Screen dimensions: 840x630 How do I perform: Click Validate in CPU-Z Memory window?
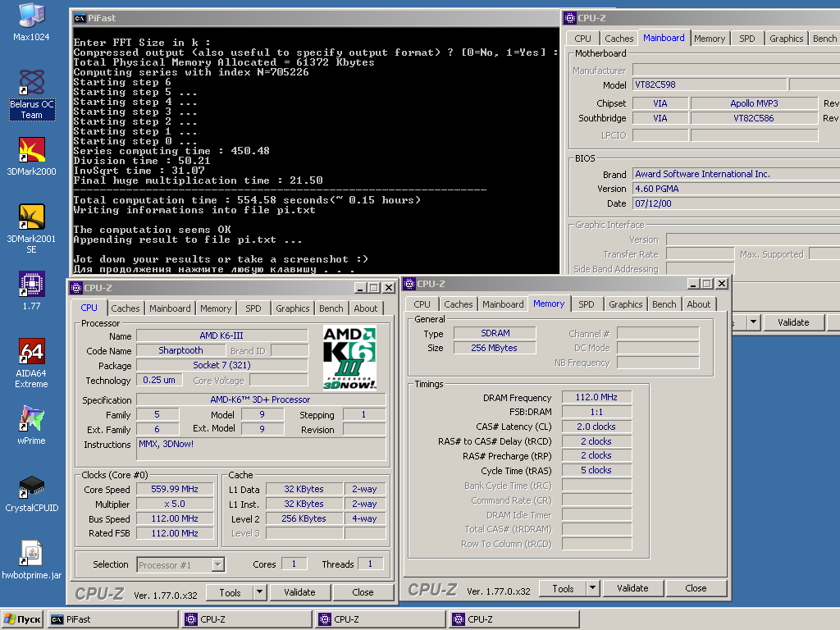point(632,588)
